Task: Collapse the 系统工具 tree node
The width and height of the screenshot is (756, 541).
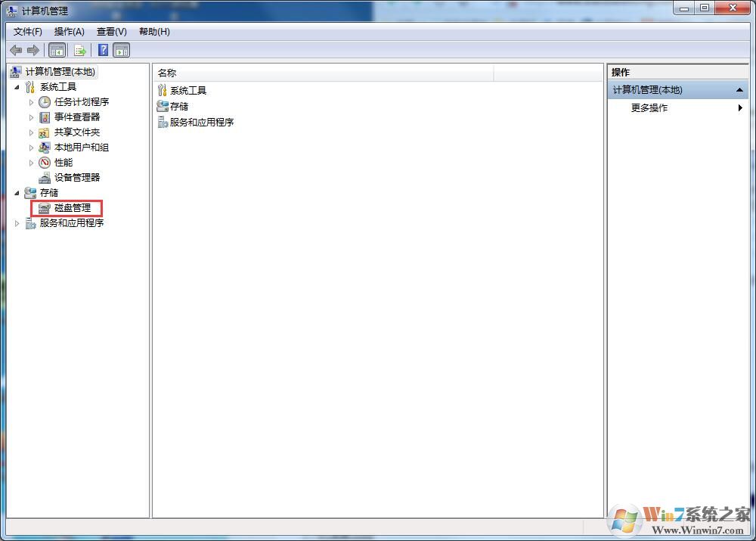Action: pyautogui.click(x=17, y=86)
